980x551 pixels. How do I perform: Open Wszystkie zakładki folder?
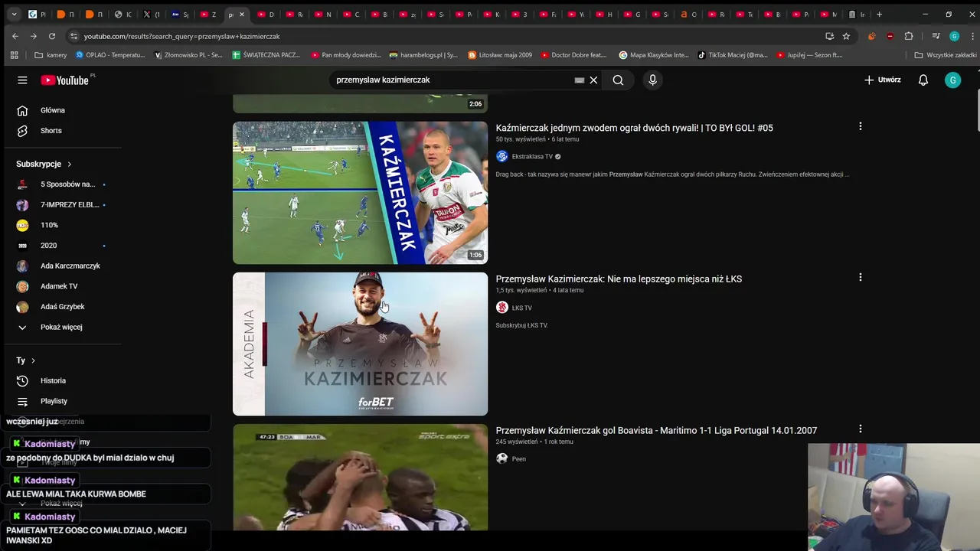pos(946,55)
